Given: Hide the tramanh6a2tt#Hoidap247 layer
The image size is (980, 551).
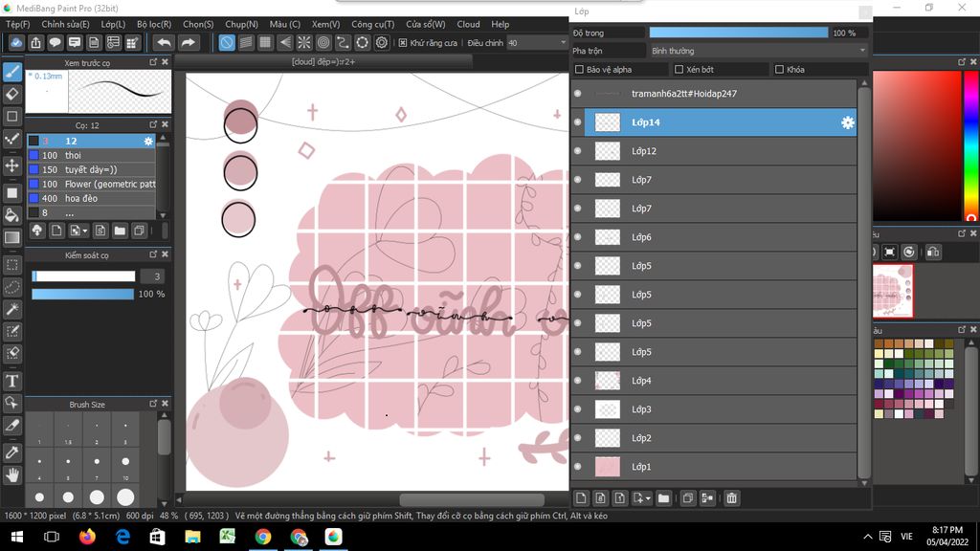Looking at the screenshot, I should click(x=578, y=94).
